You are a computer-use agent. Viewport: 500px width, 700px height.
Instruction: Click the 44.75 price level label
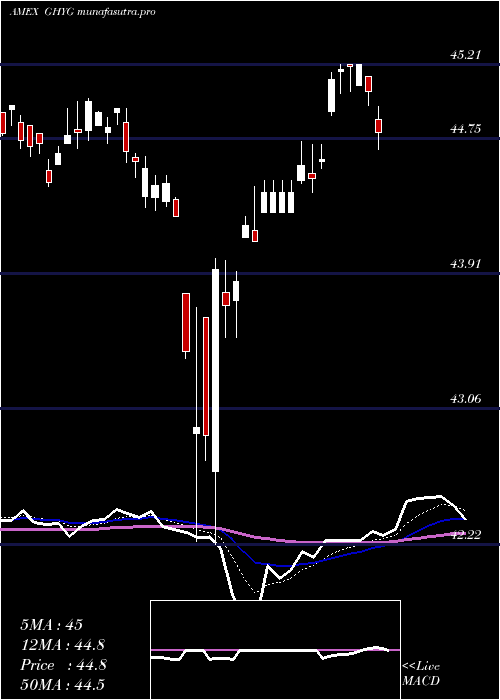pyautogui.click(x=465, y=129)
